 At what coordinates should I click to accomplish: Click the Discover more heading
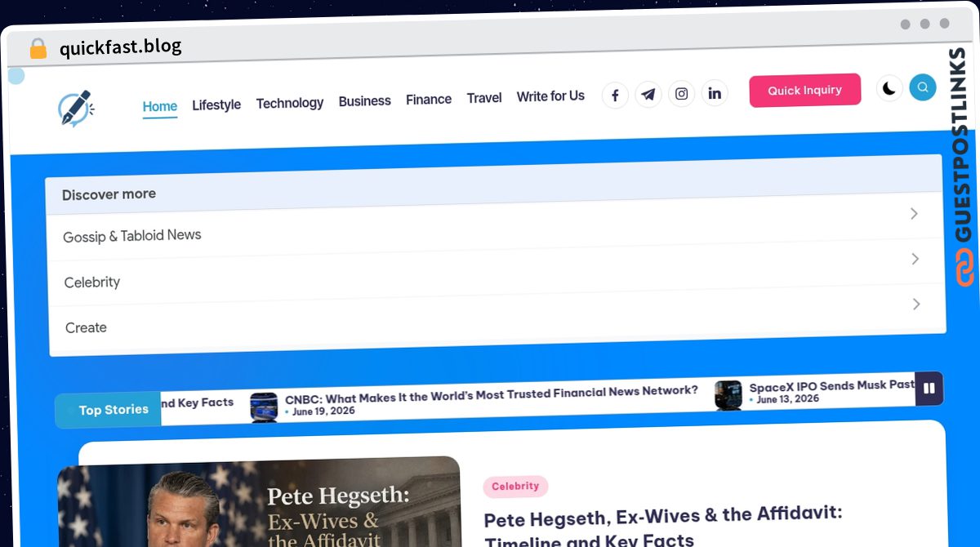coord(109,195)
